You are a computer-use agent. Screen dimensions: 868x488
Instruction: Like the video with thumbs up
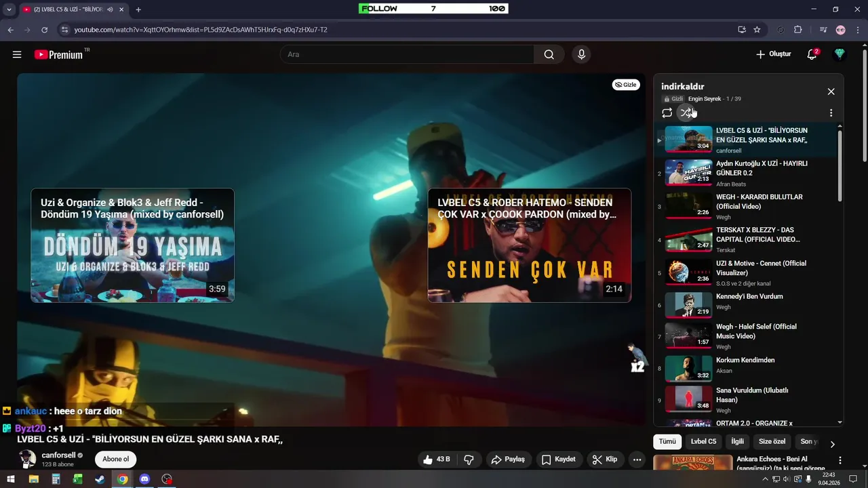(437, 460)
